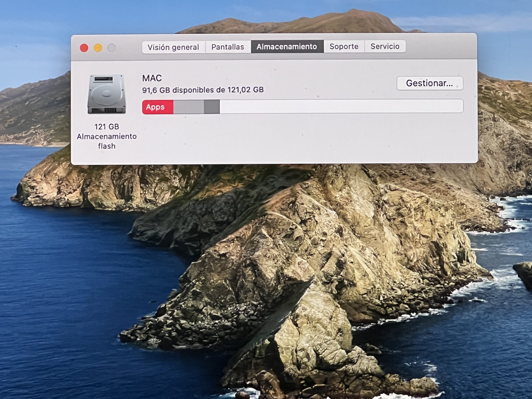Go to the Soporte tab
This screenshot has width=532, height=399.
[344, 46]
